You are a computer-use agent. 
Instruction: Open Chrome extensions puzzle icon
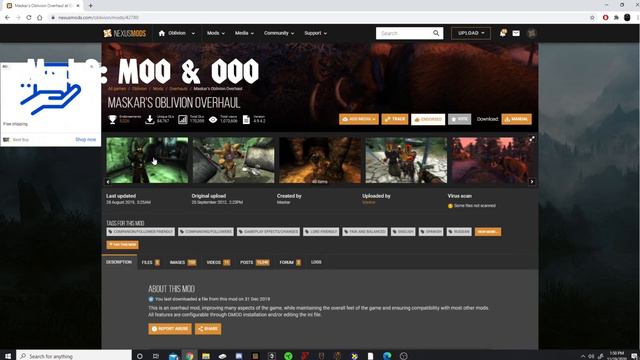616,18
